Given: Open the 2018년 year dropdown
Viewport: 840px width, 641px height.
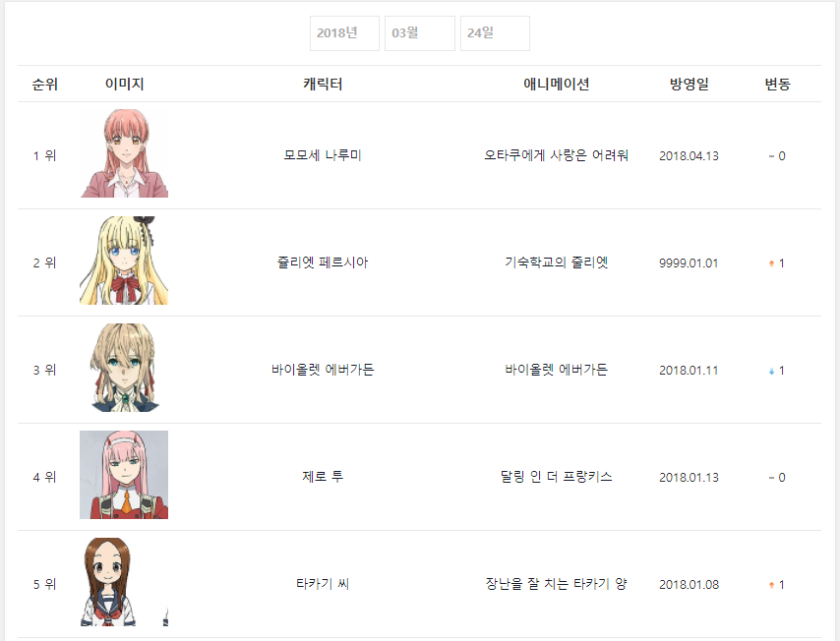Looking at the screenshot, I should pyautogui.click(x=344, y=33).
